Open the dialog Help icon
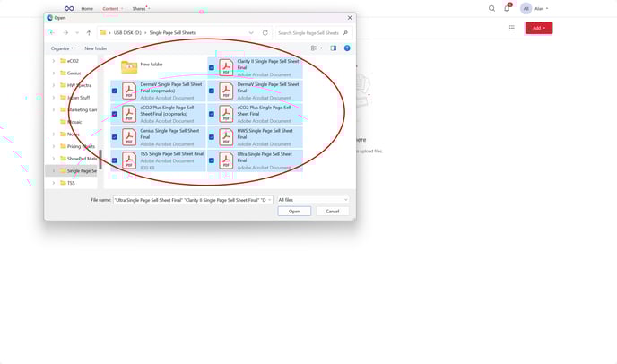 pos(347,48)
